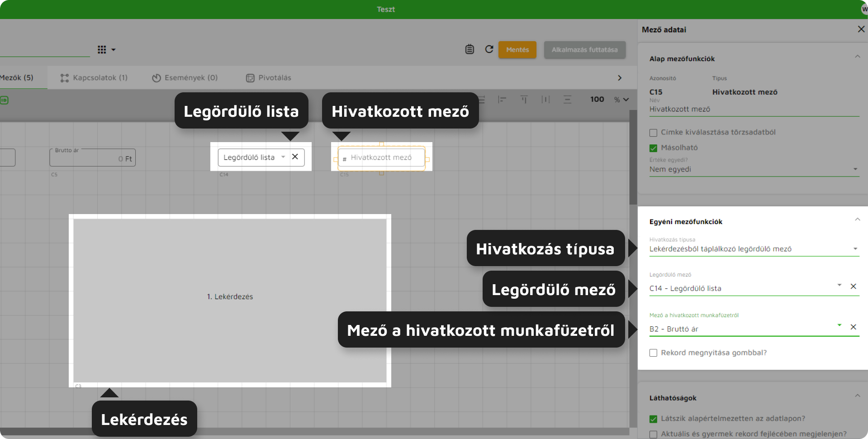The height and width of the screenshot is (439, 868).
Task: Click the distribute horizontally icon
Action: [x=545, y=100]
